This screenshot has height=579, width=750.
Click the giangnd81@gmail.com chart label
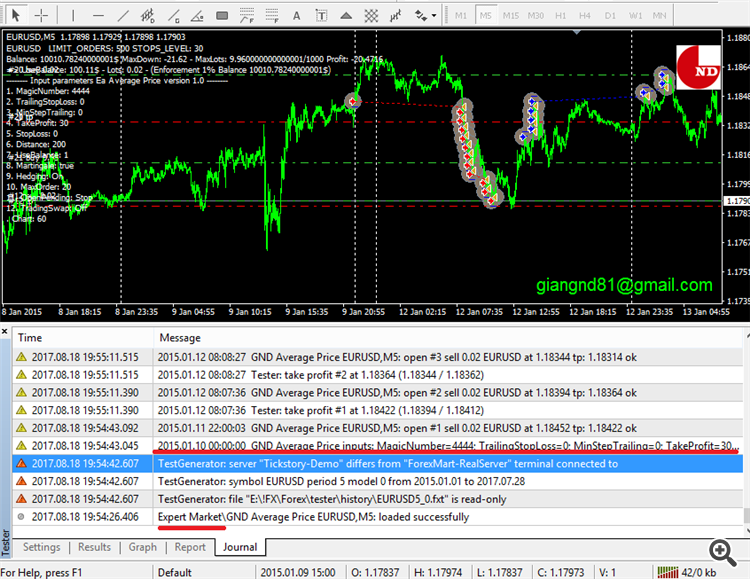pyautogui.click(x=624, y=285)
